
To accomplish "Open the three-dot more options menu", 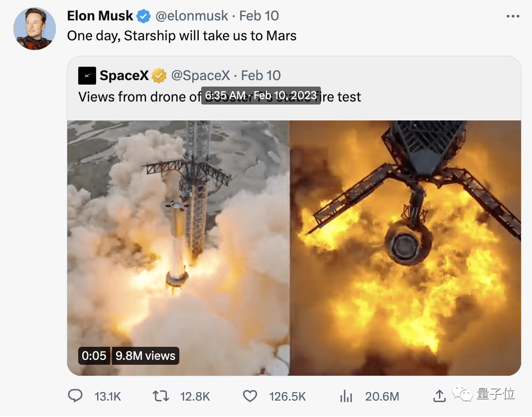I will (513, 16).
